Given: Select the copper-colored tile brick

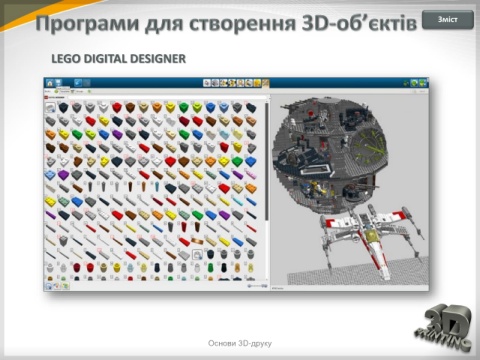Looking at the screenshot, I should coord(197,241).
